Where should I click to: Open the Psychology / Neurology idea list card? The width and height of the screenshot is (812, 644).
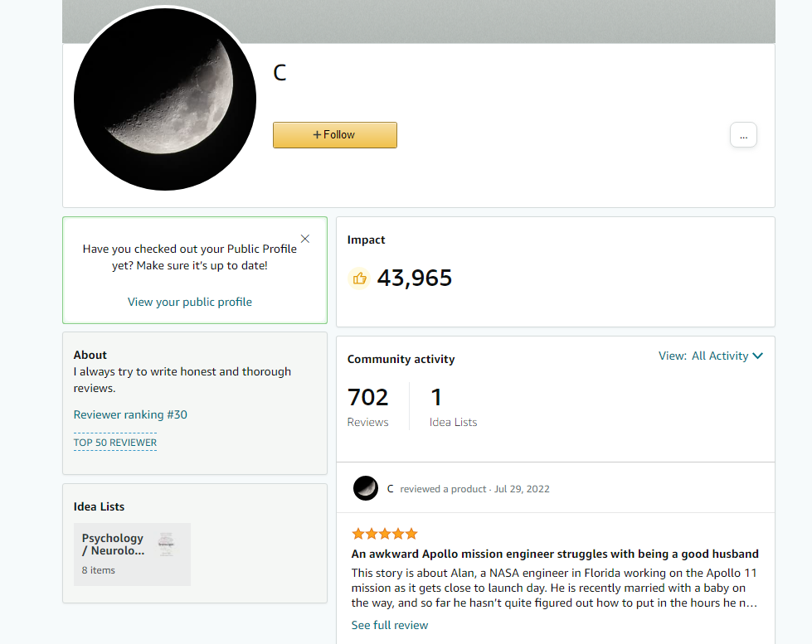(132, 554)
